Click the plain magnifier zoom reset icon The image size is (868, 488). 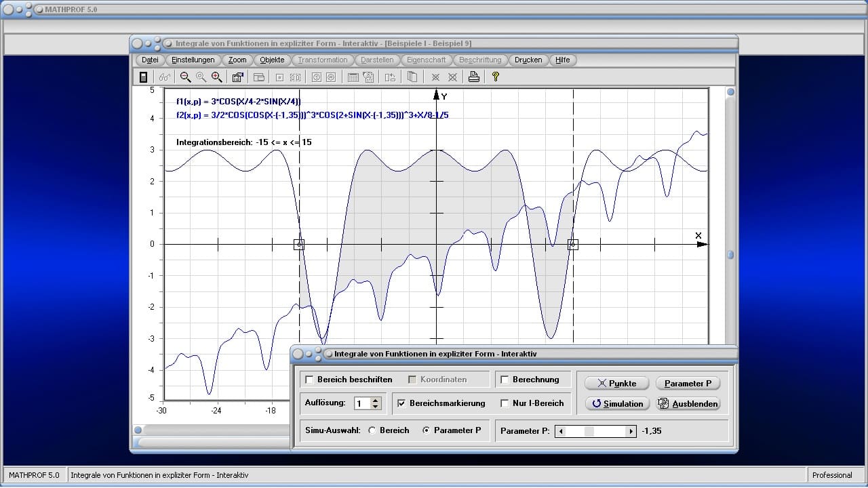[x=201, y=77]
